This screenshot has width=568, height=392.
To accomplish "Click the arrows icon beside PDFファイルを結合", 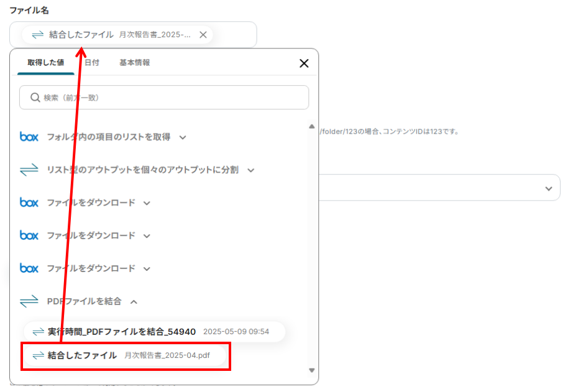I will coord(29,301).
